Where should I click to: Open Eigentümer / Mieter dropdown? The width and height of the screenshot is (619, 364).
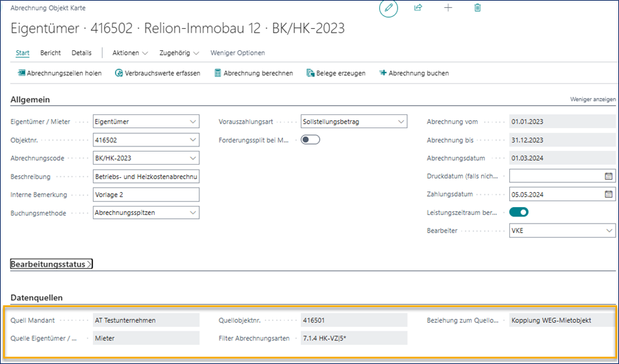pos(193,122)
